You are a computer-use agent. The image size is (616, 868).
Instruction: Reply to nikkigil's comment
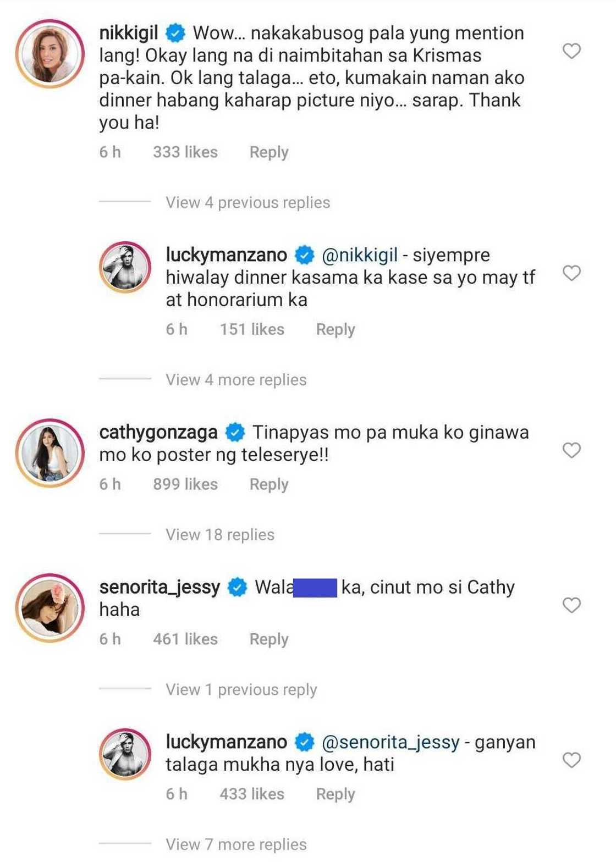tap(268, 152)
